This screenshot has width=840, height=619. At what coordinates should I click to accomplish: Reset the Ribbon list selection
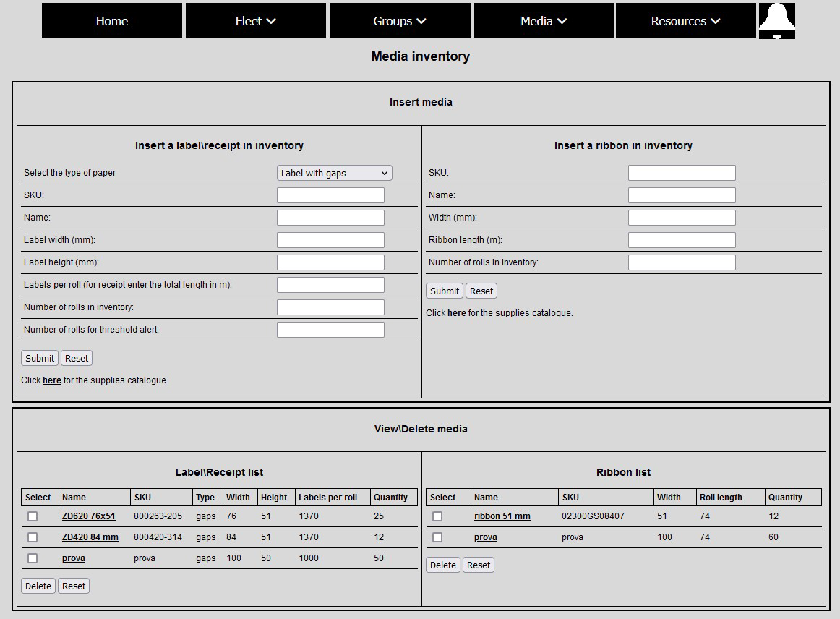(479, 565)
